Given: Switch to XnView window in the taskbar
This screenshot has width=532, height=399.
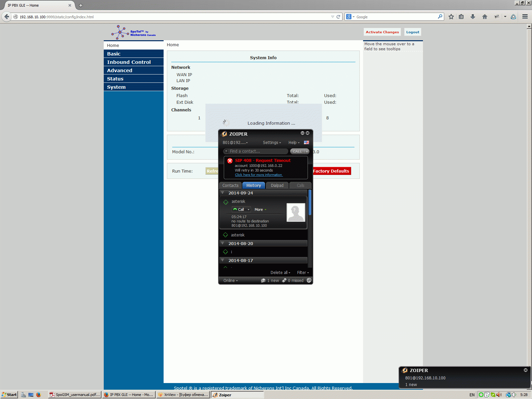Looking at the screenshot, I should tap(183, 395).
